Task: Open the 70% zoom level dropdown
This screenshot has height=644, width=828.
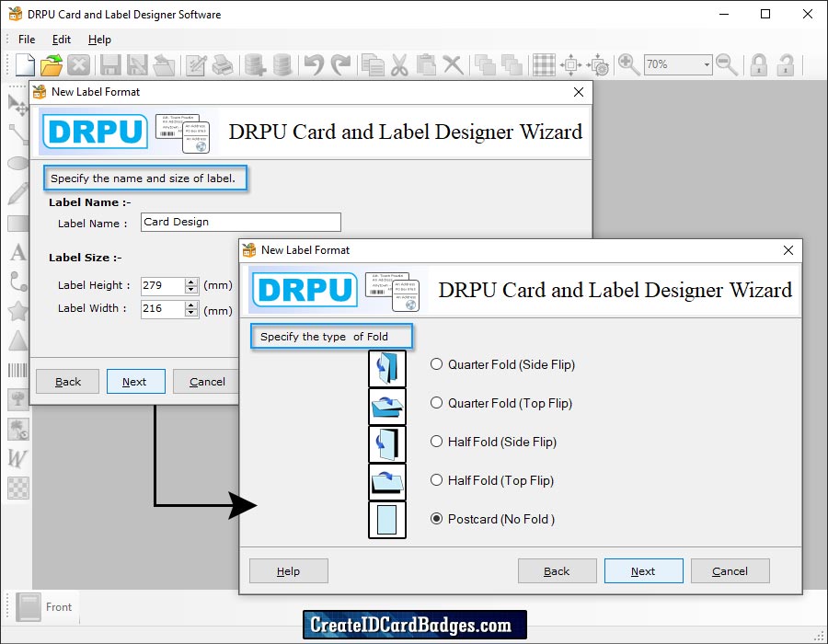Action: click(707, 65)
